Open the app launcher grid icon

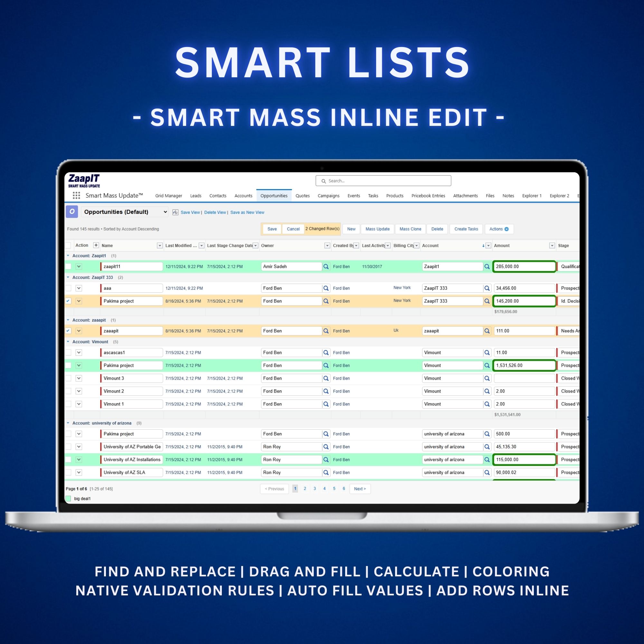point(76,195)
